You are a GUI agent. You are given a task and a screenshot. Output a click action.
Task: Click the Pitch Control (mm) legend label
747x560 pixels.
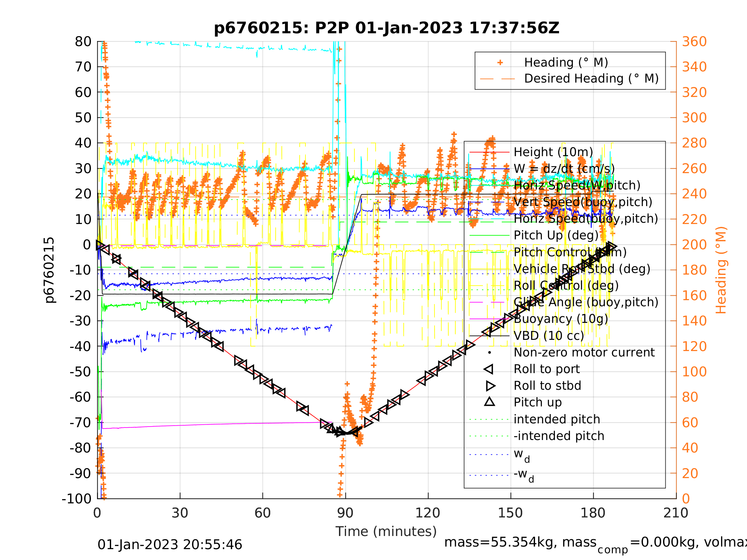[570, 252]
